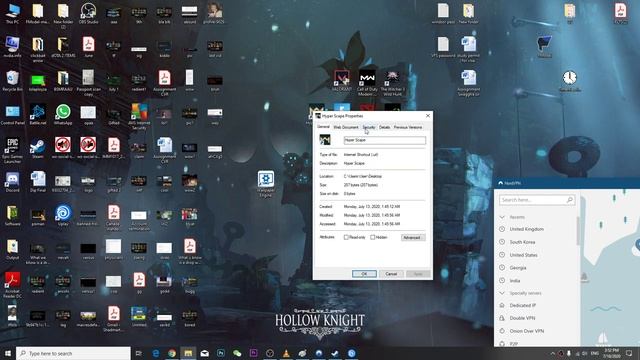The height and width of the screenshot is (360, 640).
Task: Select Passport scan copy file icon
Action: click(88, 83)
